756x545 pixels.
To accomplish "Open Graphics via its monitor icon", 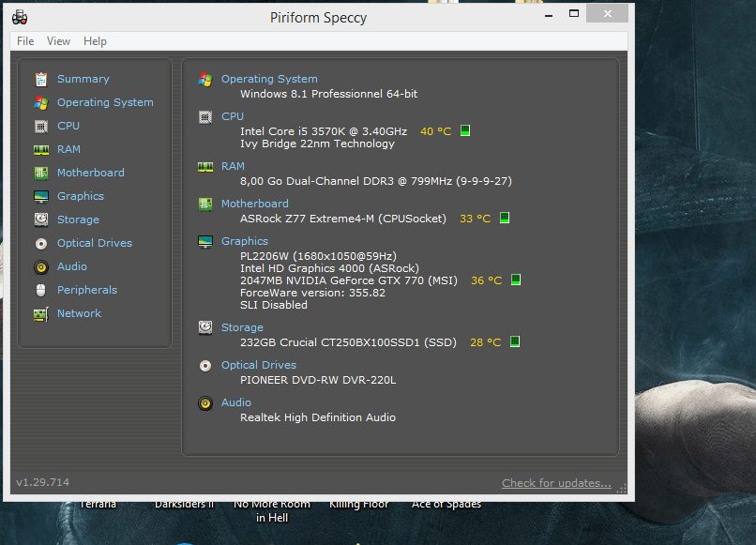I will 41,196.
